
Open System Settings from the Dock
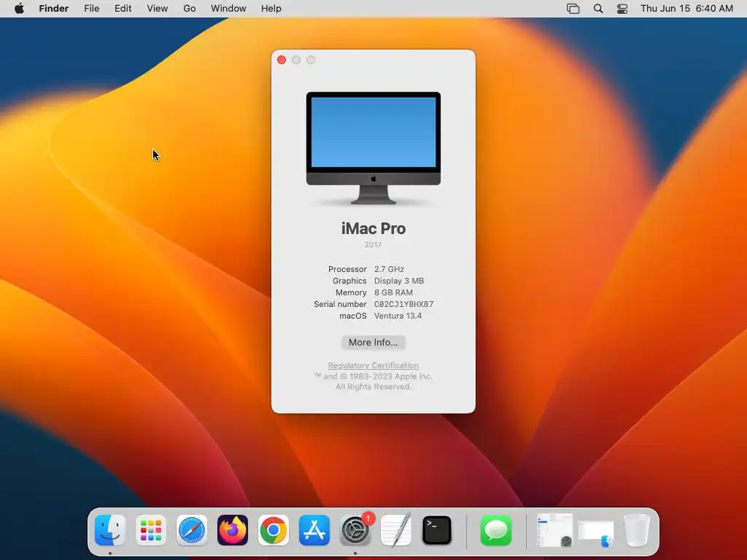355,530
